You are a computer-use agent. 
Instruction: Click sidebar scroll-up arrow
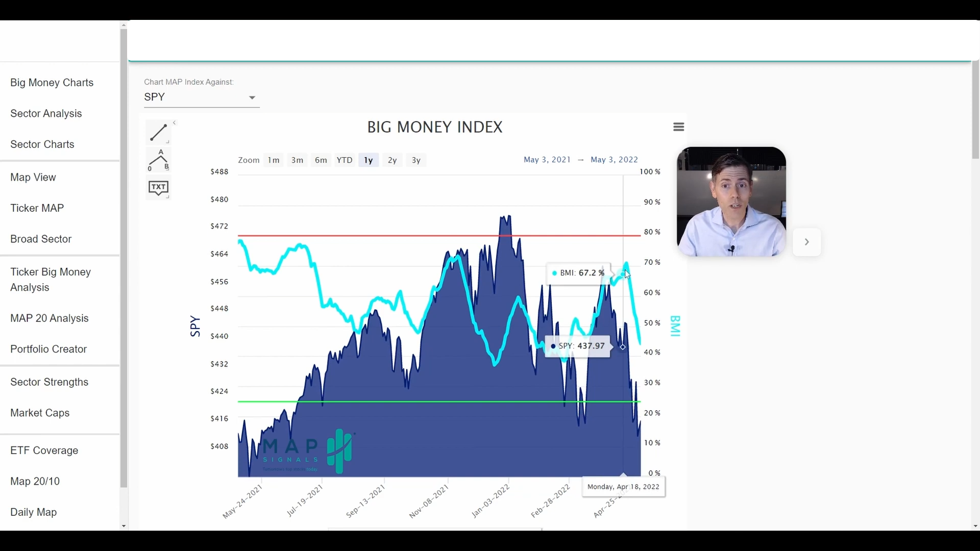124,24
